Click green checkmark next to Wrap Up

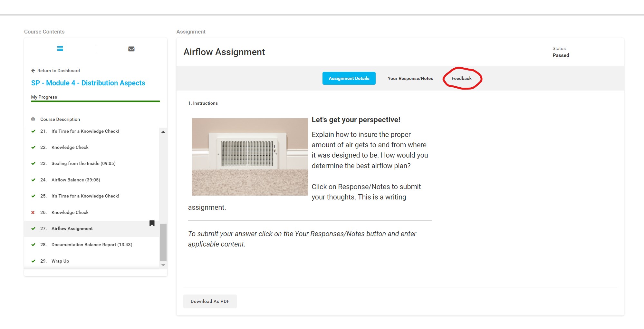33,261
